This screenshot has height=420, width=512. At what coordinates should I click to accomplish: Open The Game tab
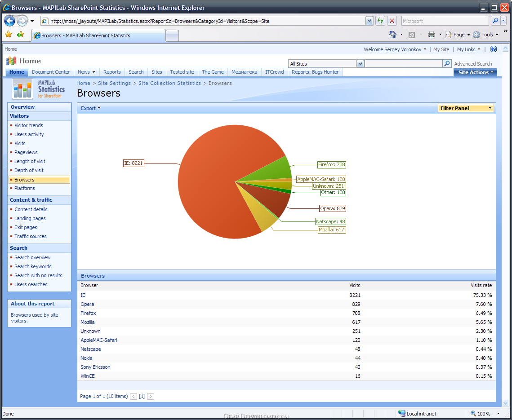[x=213, y=72]
